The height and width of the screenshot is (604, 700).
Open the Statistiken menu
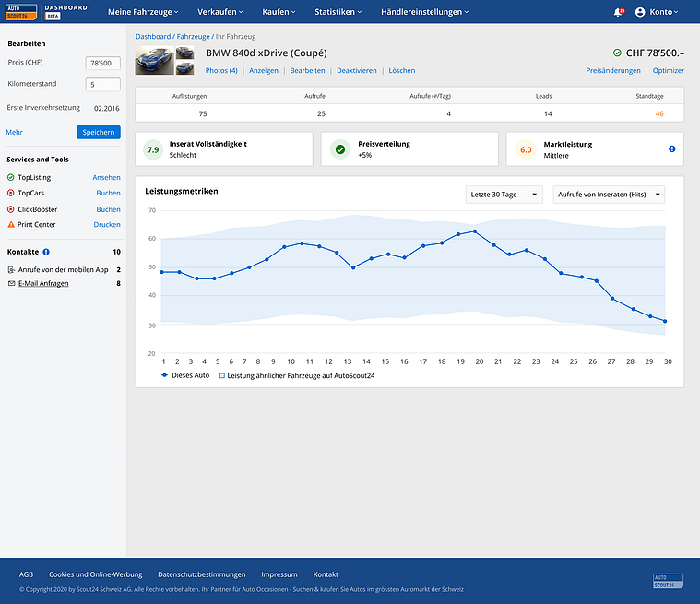pos(338,12)
